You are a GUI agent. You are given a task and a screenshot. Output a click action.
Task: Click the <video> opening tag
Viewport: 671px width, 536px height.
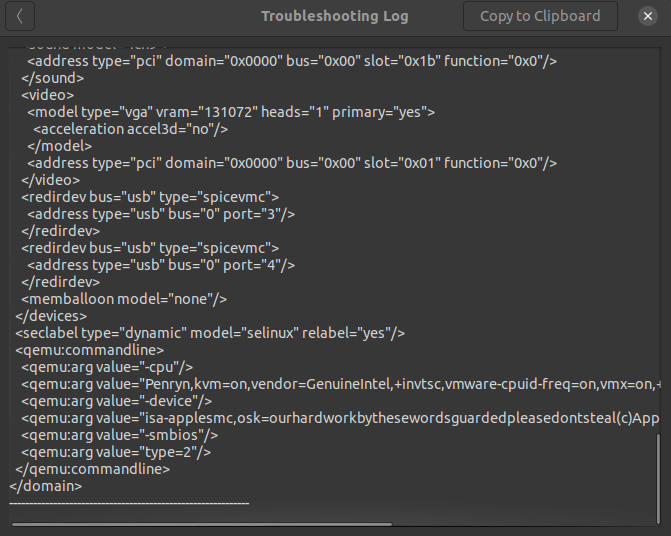48,95
